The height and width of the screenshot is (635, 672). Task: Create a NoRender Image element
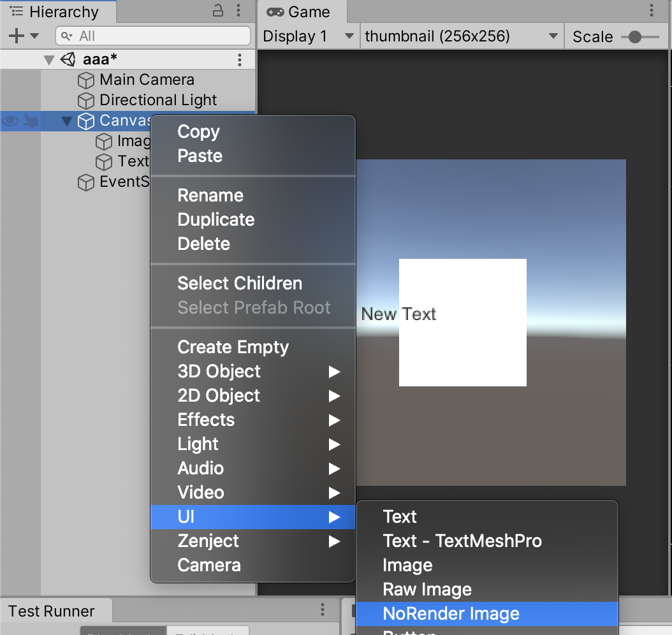pyautogui.click(x=487, y=613)
